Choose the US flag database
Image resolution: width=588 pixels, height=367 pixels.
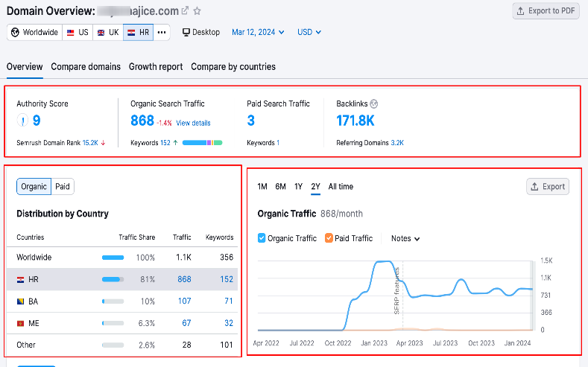(x=78, y=32)
